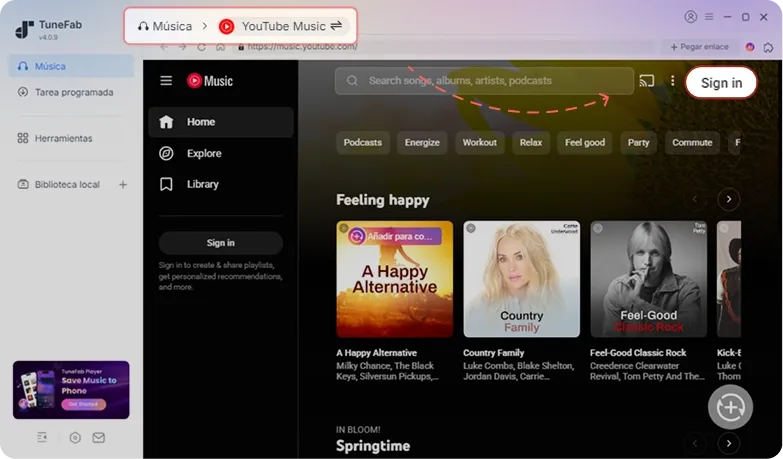The width and height of the screenshot is (783, 459).
Task: Click the white Sign in button
Action: click(x=721, y=83)
